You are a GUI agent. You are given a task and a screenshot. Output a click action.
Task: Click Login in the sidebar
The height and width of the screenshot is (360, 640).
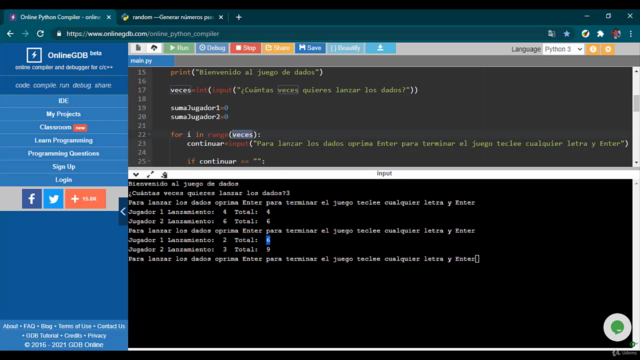[x=64, y=180]
